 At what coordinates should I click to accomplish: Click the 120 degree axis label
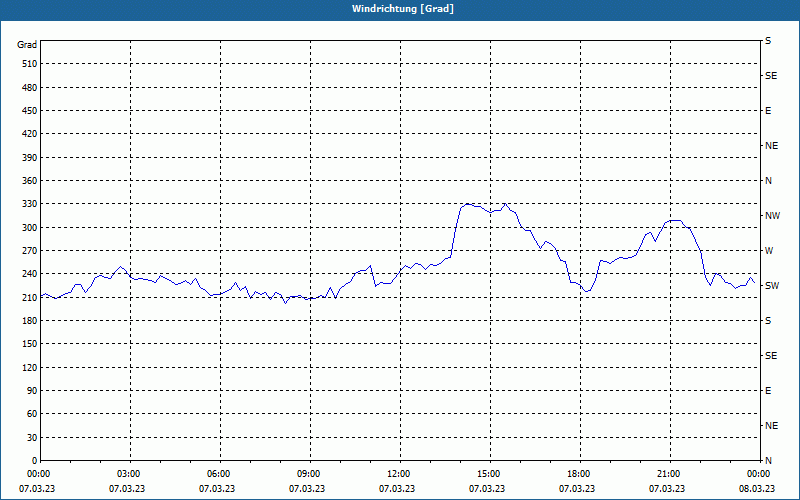tap(29, 367)
